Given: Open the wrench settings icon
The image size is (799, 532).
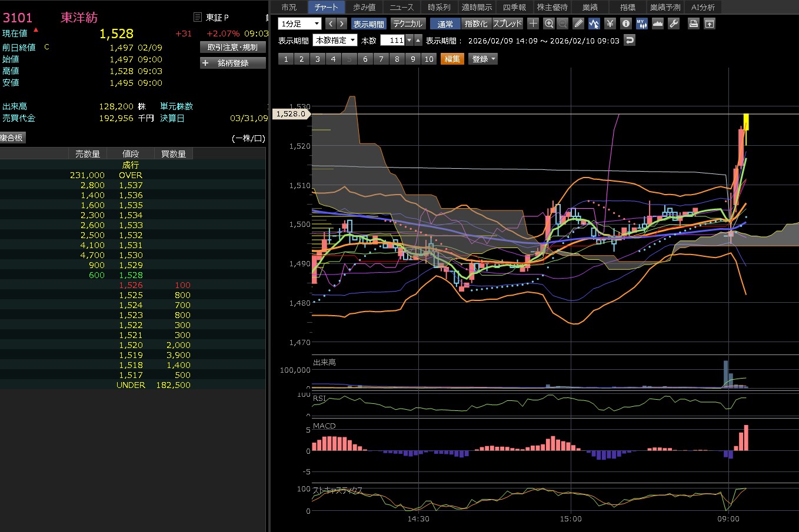Looking at the screenshot, I should [674, 24].
